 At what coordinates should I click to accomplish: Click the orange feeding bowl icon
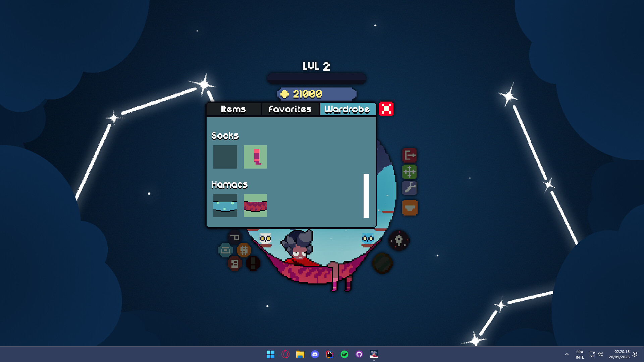(410, 208)
